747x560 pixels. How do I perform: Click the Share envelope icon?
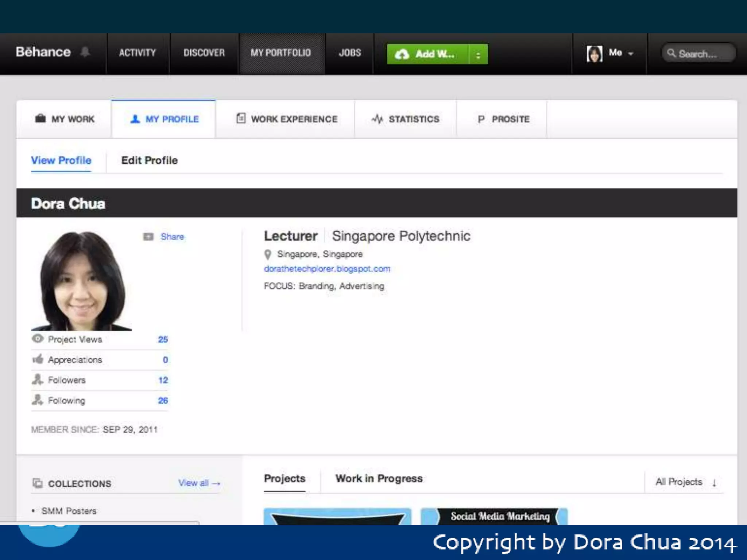pyautogui.click(x=148, y=237)
